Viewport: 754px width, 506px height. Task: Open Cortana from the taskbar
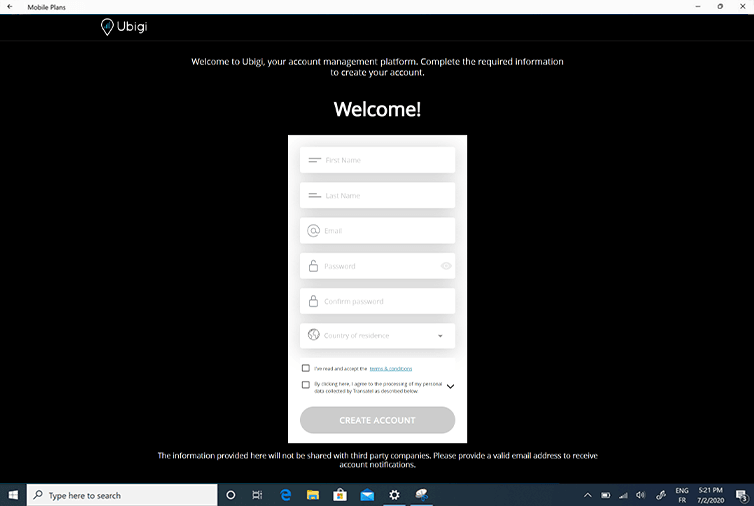[x=231, y=495]
